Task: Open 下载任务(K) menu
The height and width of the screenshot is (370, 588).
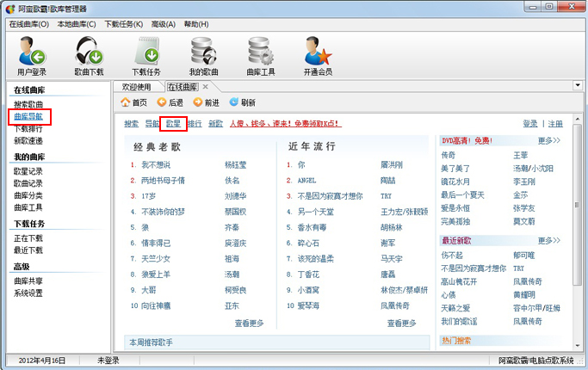Action: click(124, 24)
